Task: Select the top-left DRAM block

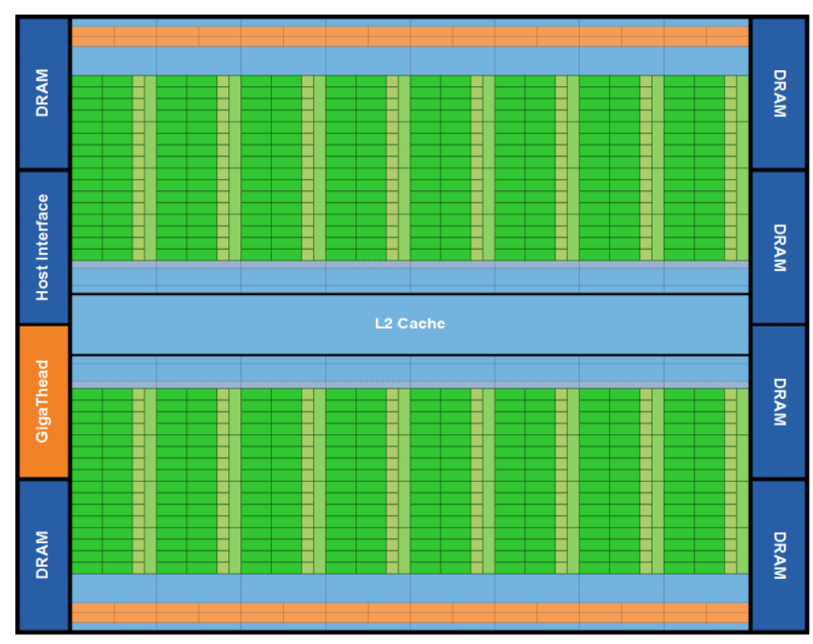Action: point(44,93)
